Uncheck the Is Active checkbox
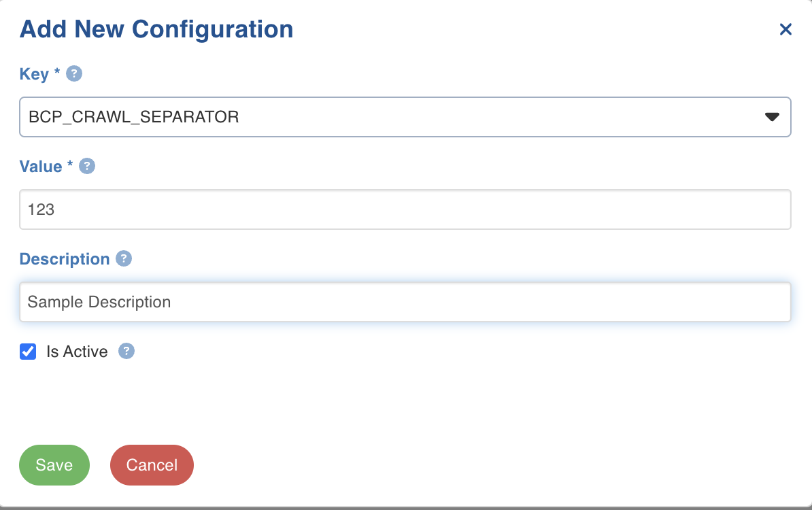The height and width of the screenshot is (510, 812). click(28, 352)
